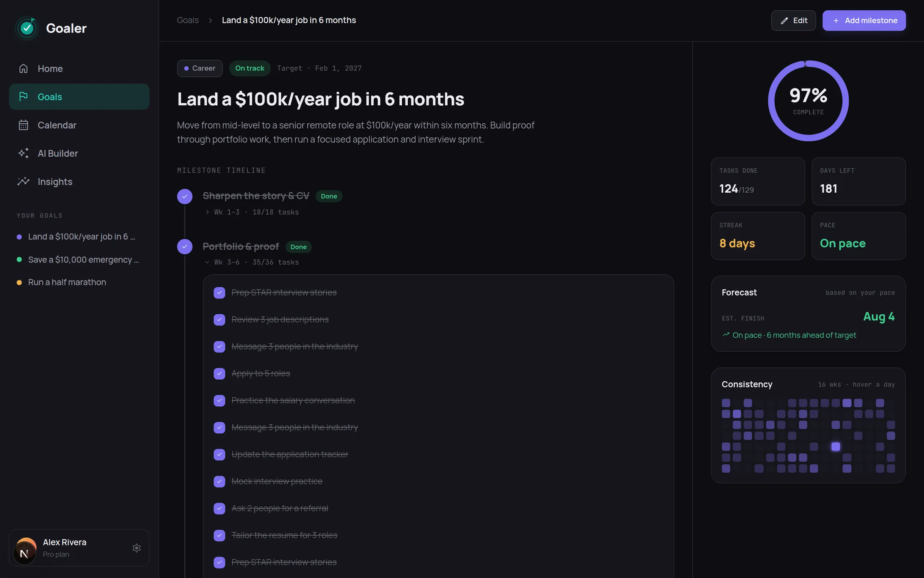Click the Portfolio & proof milestone title
Image resolution: width=924 pixels, height=578 pixels.
(241, 247)
